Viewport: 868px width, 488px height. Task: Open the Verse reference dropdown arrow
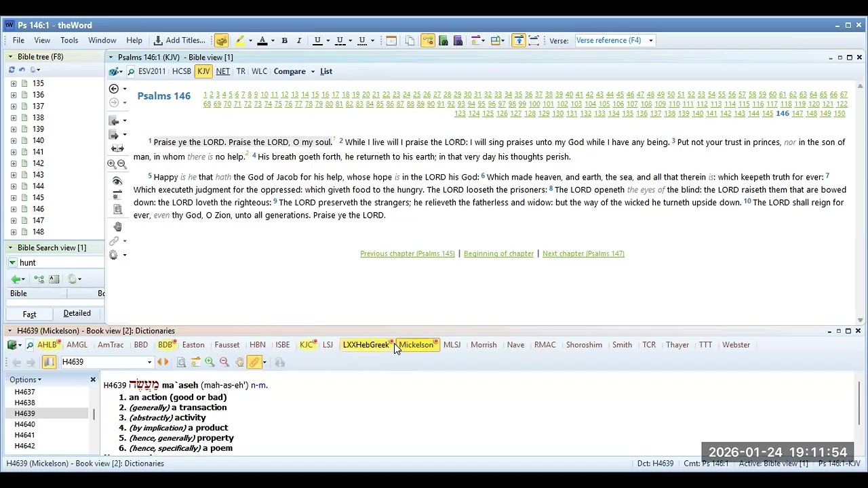[650, 41]
